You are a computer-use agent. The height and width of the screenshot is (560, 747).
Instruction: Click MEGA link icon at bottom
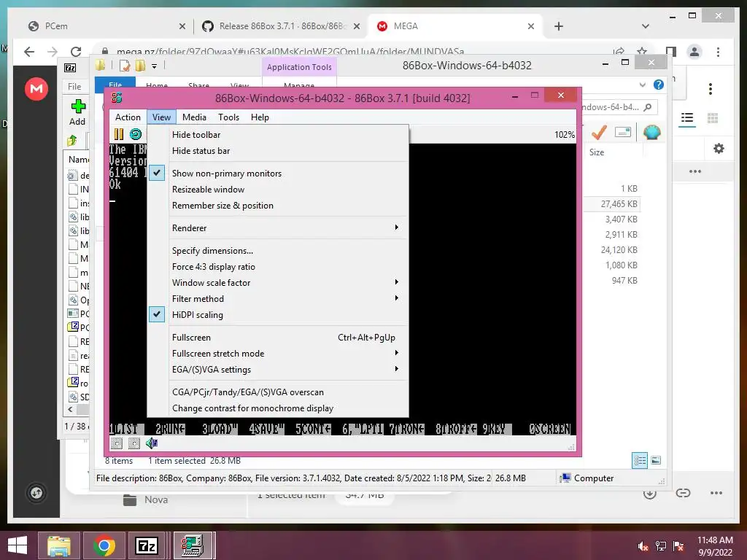(x=683, y=493)
